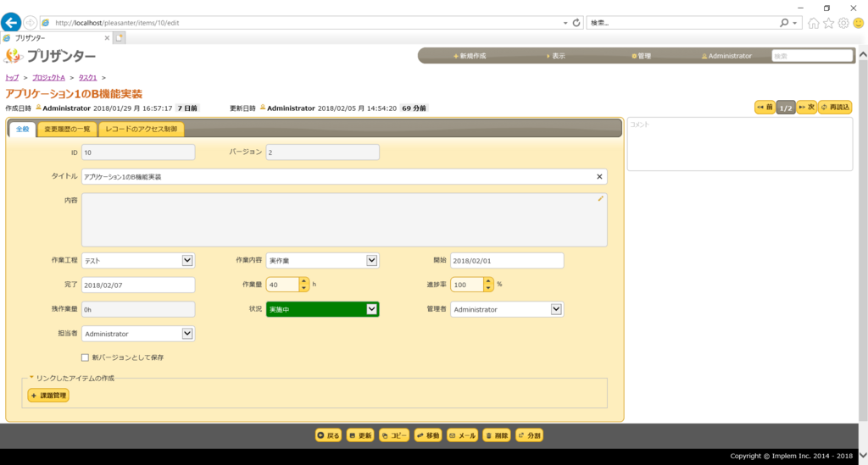868x465 pixels.
Task: Click the browser address bar URL
Action: tap(117, 23)
